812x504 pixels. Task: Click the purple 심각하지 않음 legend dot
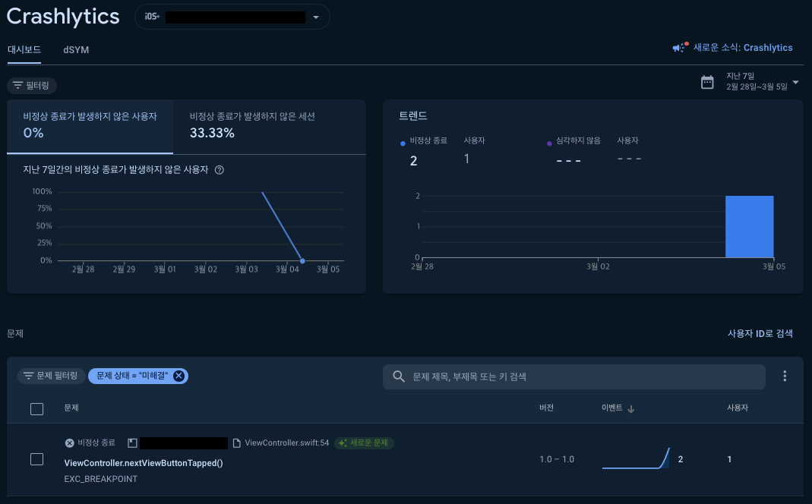coord(549,143)
